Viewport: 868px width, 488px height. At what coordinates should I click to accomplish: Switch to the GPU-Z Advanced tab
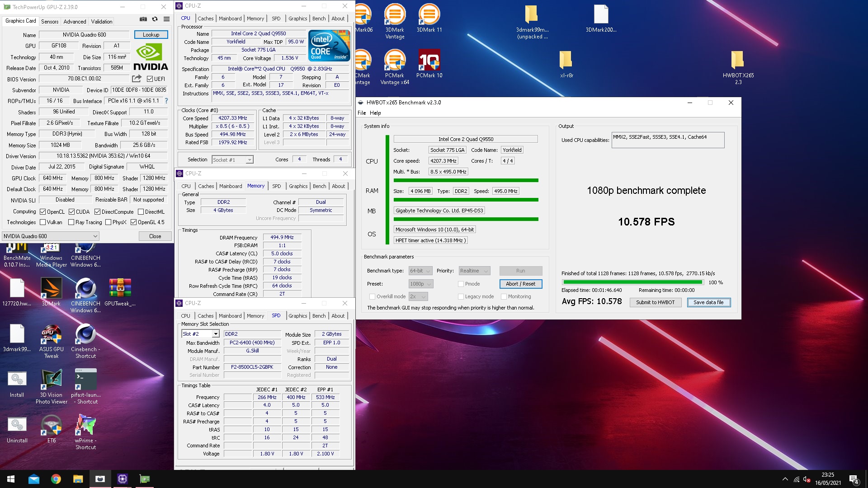pos(75,21)
